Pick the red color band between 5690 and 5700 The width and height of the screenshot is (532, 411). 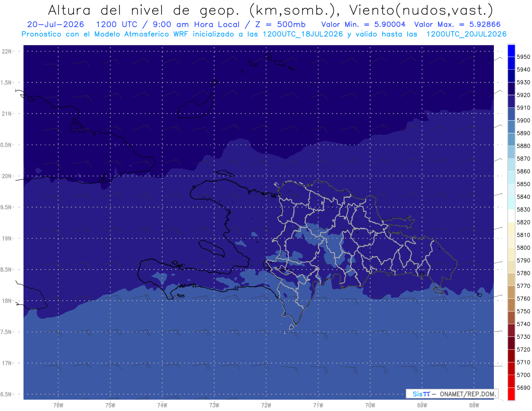click(511, 381)
